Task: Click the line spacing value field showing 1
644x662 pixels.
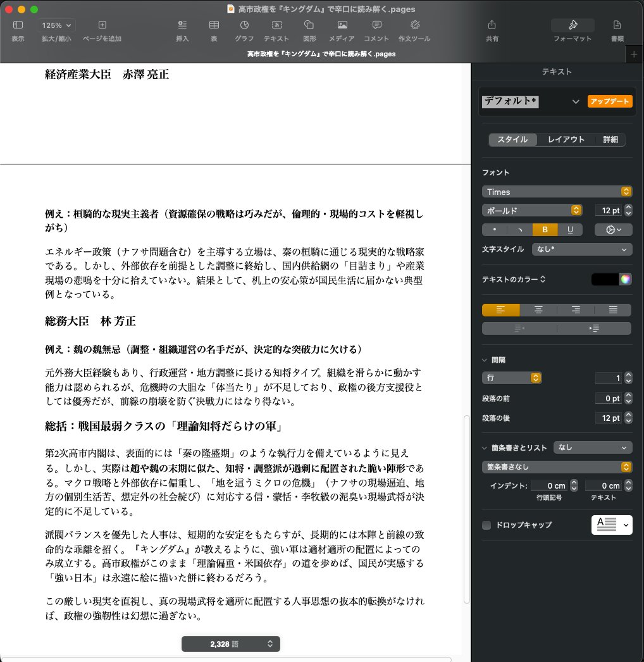Action: (608, 378)
